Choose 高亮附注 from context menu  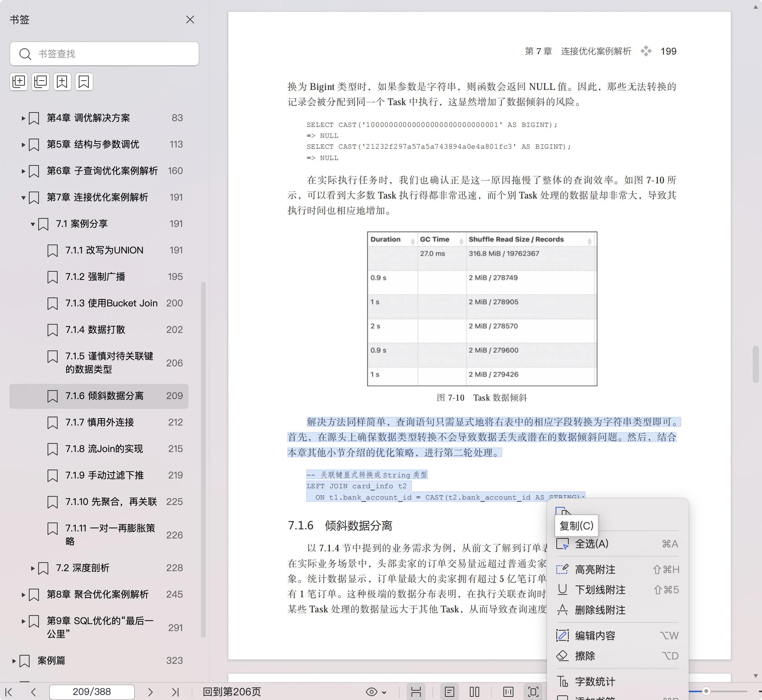617,570
